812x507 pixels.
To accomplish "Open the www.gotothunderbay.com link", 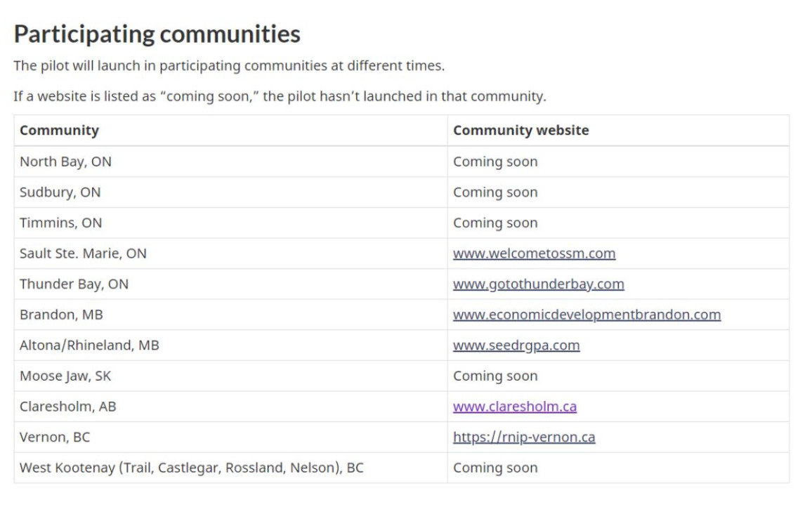I will pos(538,284).
